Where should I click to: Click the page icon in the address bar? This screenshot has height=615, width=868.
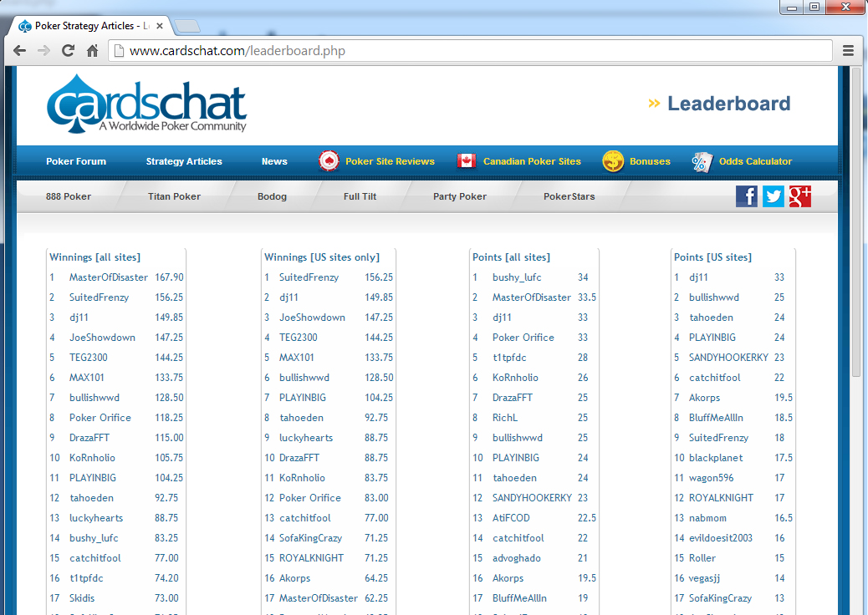pyautogui.click(x=119, y=51)
